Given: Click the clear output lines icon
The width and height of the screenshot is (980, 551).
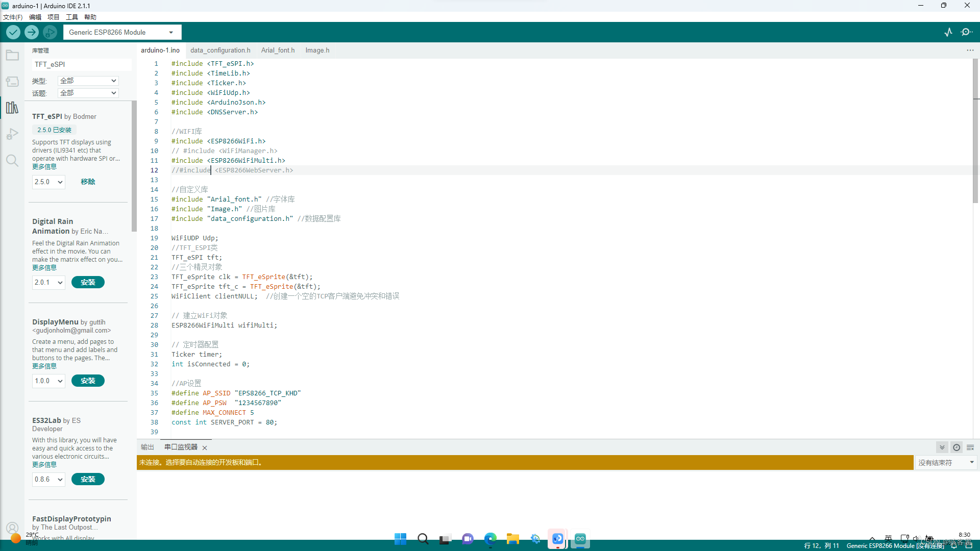Looking at the screenshot, I should [970, 447].
